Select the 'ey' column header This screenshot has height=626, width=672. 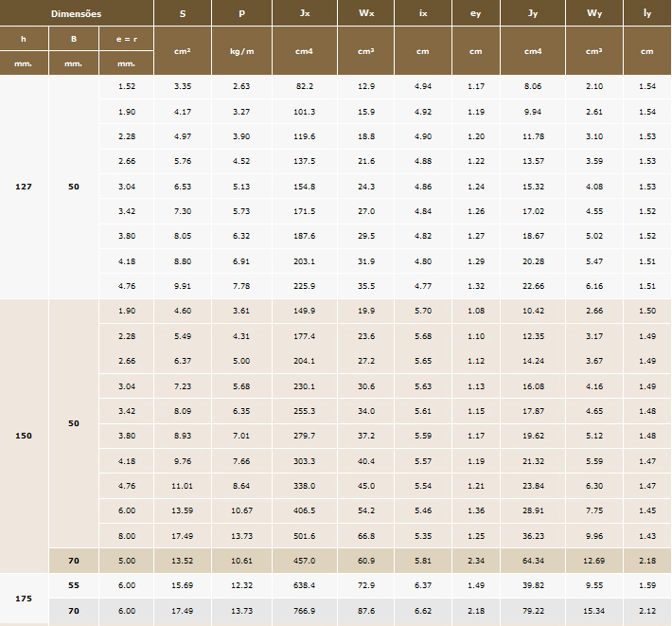(x=476, y=13)
